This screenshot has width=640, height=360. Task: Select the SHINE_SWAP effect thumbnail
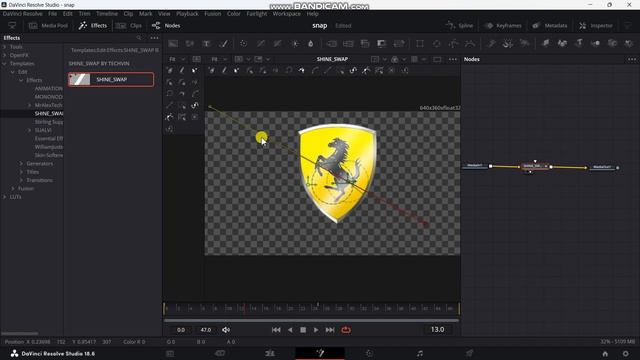80,80
